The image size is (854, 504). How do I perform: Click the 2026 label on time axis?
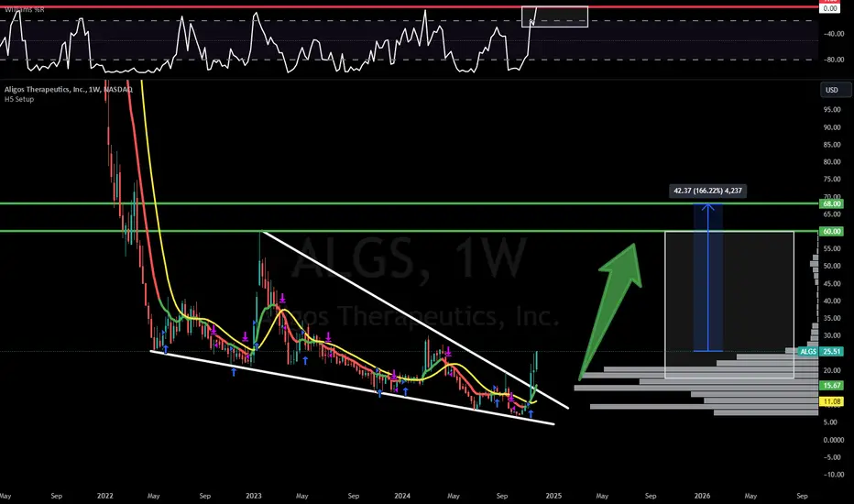tap(702, 496)
